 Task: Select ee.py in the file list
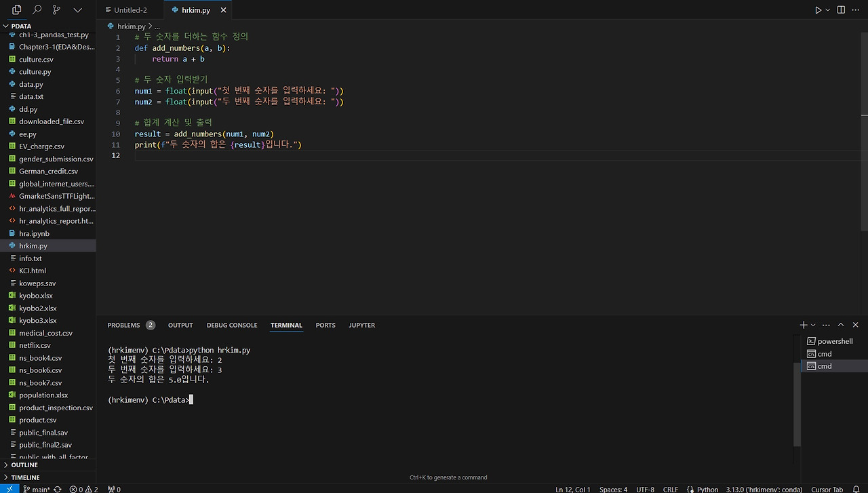(48, 134)
